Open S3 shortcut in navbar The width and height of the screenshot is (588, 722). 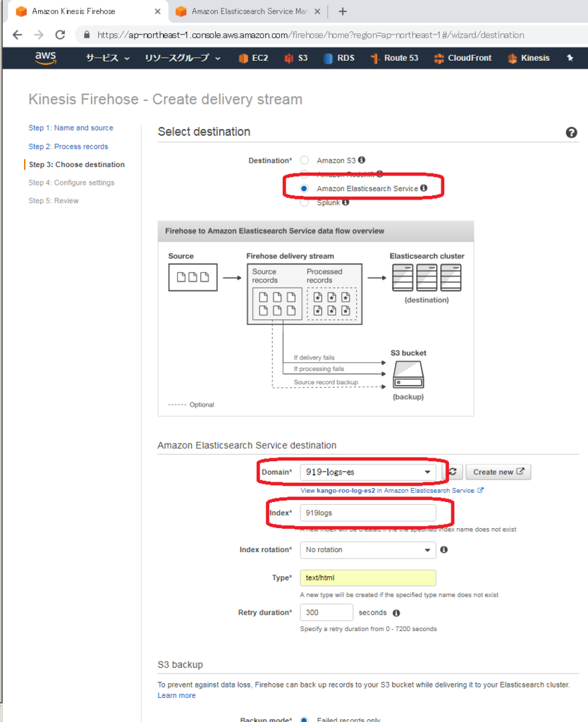coord(295,58)
